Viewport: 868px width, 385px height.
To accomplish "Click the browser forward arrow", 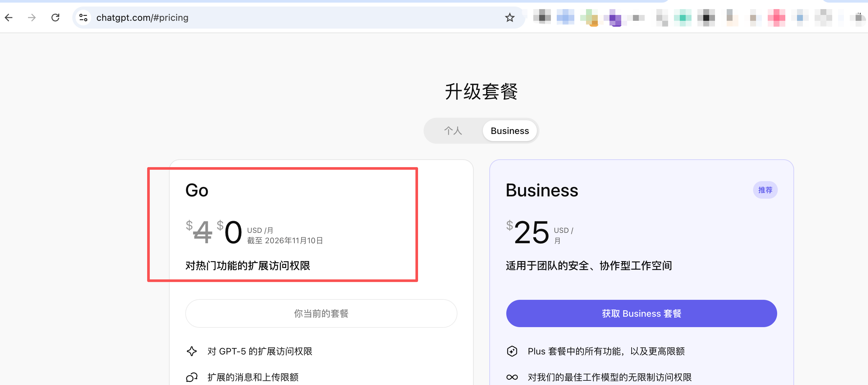I will point(32,18).
